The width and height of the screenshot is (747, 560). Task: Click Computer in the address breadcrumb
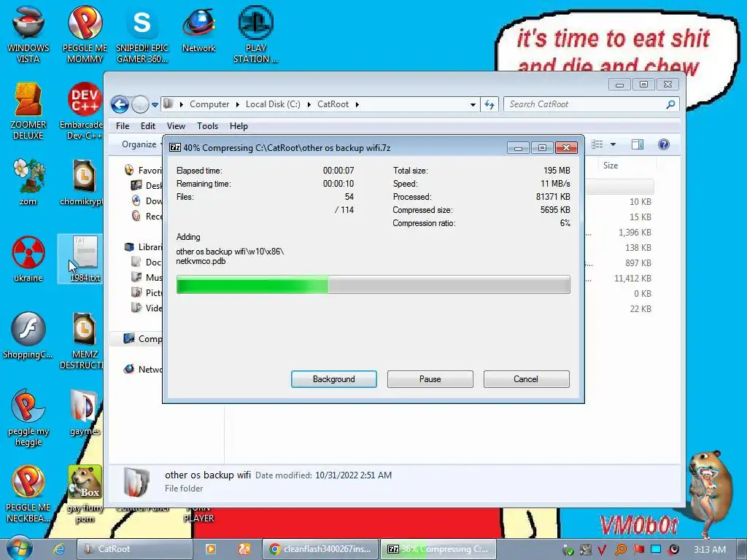point(209,104)
